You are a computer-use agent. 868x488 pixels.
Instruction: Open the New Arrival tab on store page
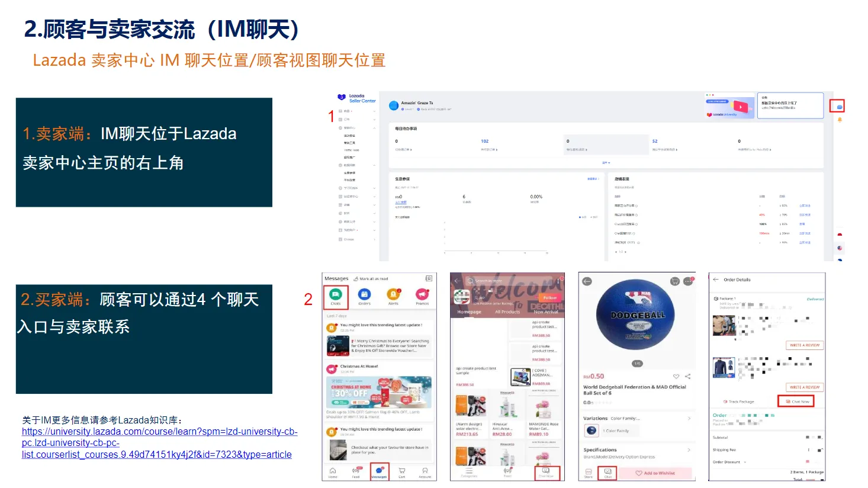pos(546,312)
